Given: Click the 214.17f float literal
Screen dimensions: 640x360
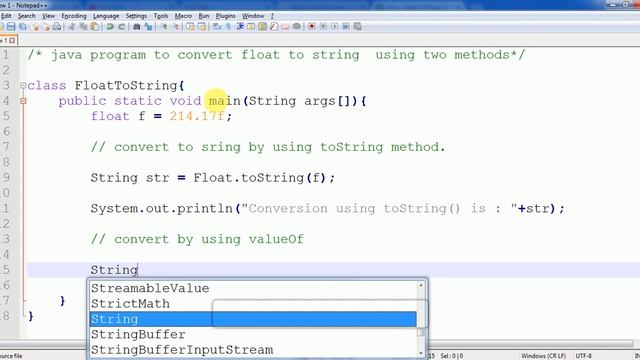Looking at the screenshot, I should click(x=197, y=116).
